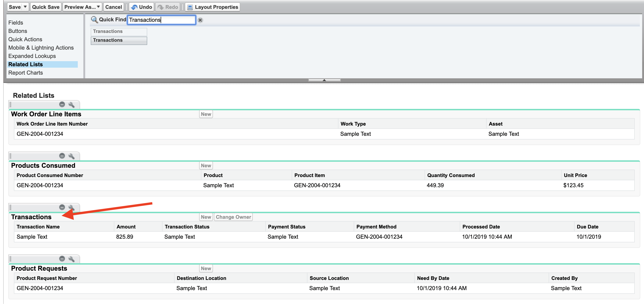Viewport: 644px width, 304px height.
Task: Click the Work Type column header
Action: click(353, 124)
